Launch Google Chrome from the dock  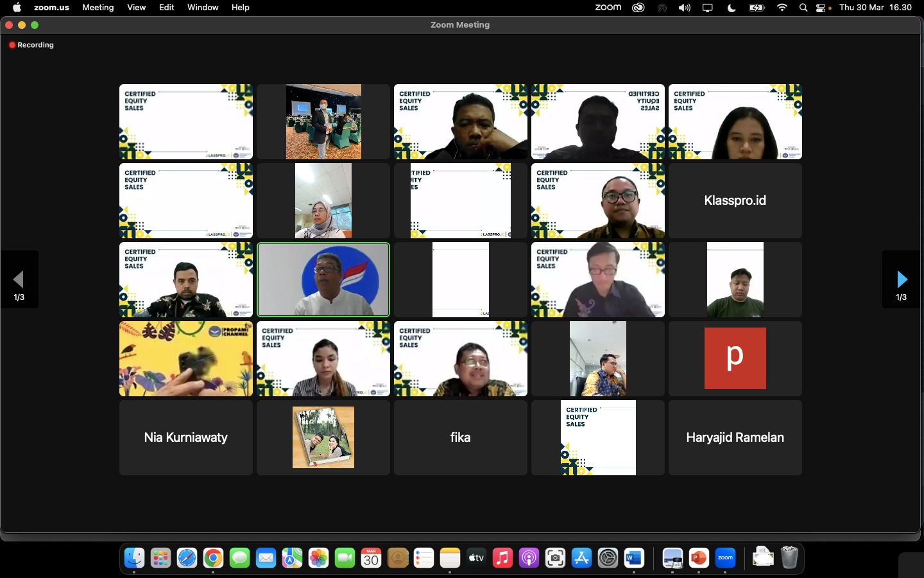point(213,558)
